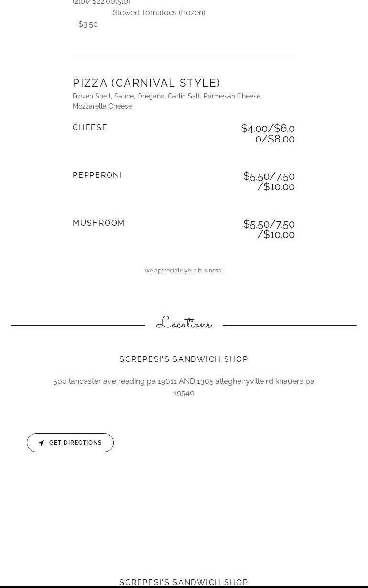
Task: Click the partially visible $22.00(5lb) price text
Action: 110,2
